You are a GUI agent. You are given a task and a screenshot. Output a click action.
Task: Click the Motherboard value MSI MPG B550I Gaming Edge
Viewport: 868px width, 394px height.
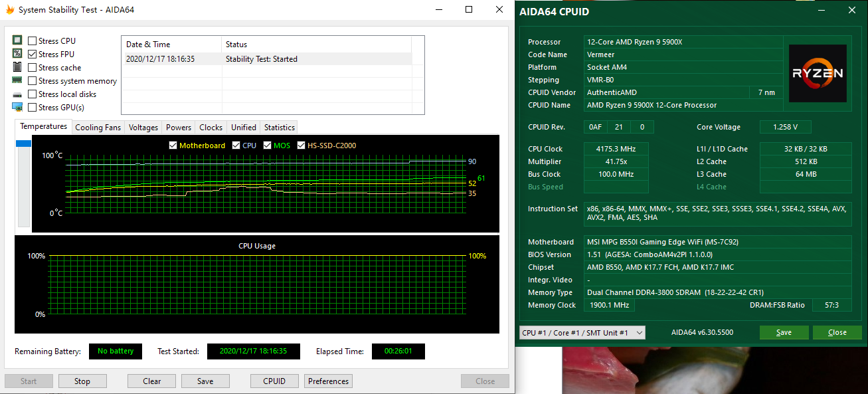pos(717,242)
